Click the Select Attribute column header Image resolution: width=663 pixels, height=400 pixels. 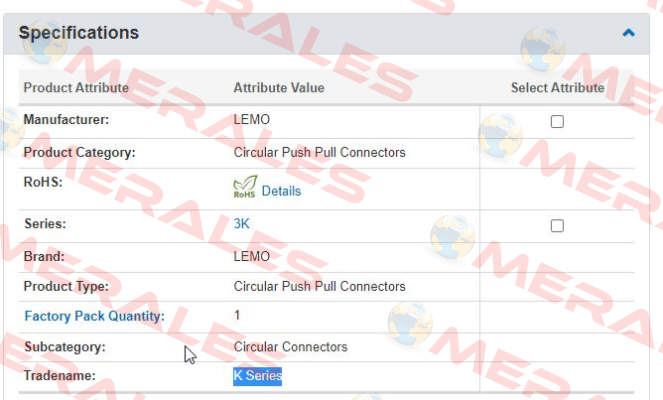click(557, 88)
